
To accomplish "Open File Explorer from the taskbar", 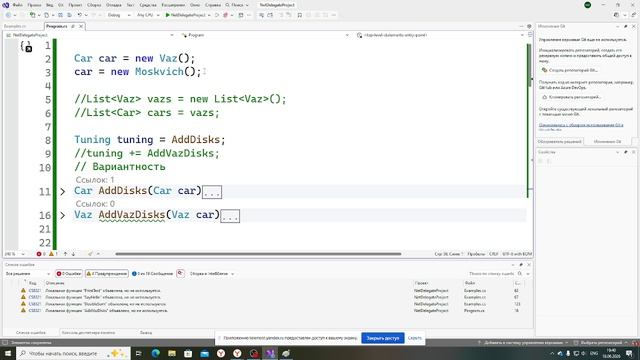I will pyautogui.click(x=172, y=353).
